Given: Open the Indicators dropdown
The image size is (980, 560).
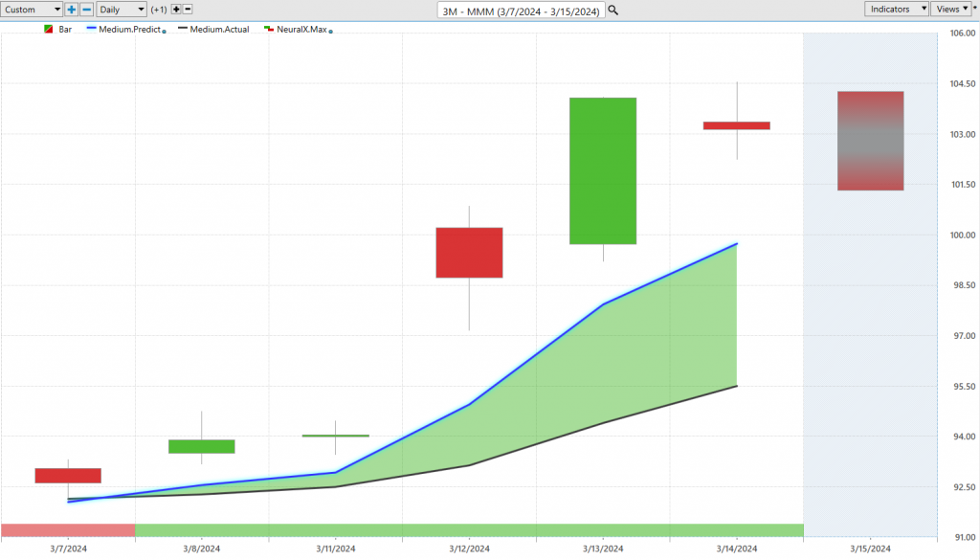Looking at the screenshot, I should [896, 9].
